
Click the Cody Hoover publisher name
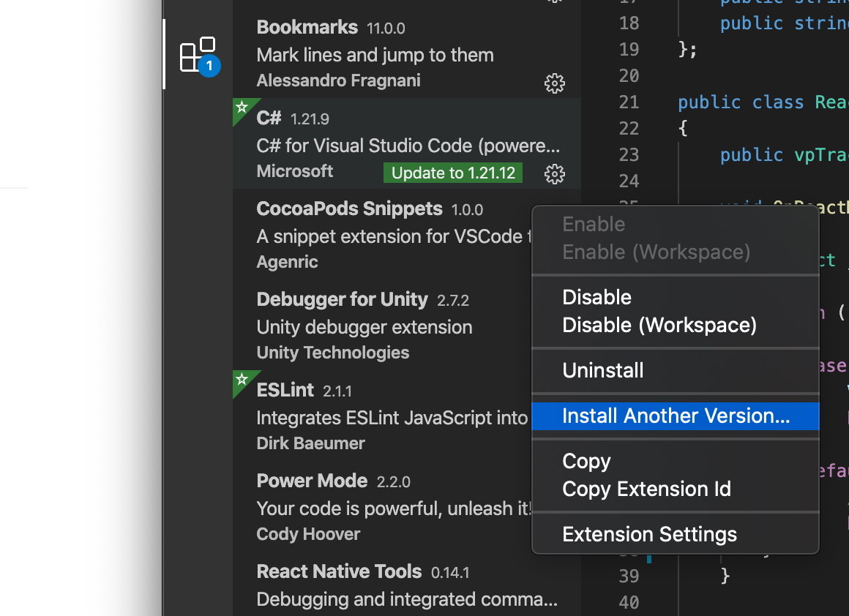click(308, 534)
